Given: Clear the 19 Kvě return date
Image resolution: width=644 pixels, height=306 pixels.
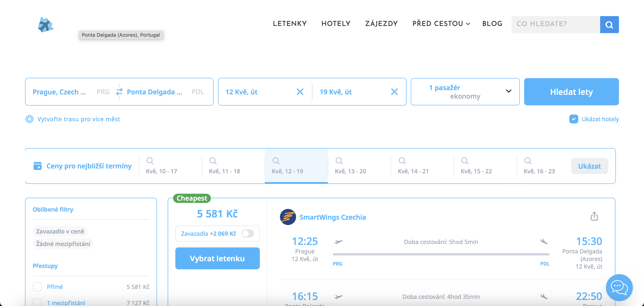Looking at the screenshot, I should point(394,92).
